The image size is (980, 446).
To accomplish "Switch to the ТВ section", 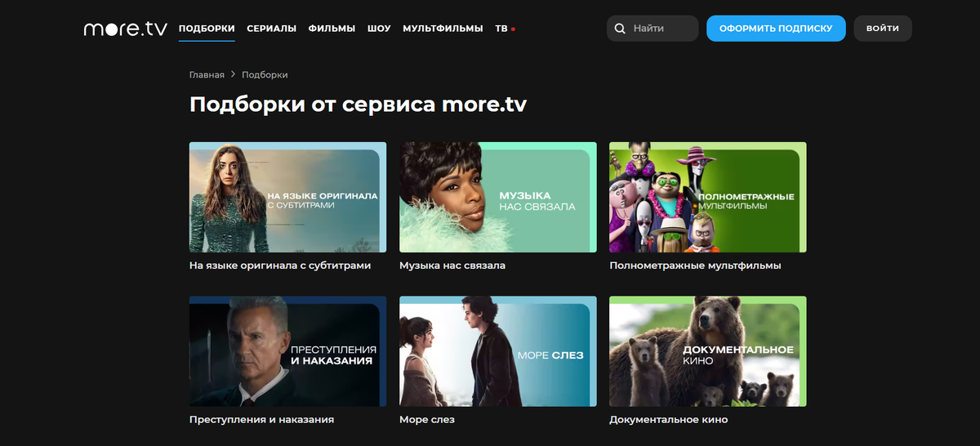I will coord(501,28).
